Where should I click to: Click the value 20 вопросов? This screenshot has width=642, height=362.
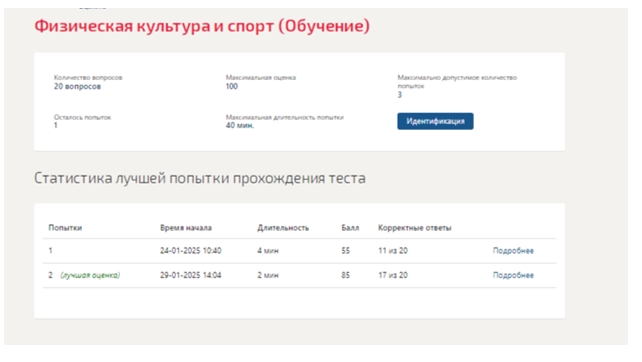click(77, 86)
